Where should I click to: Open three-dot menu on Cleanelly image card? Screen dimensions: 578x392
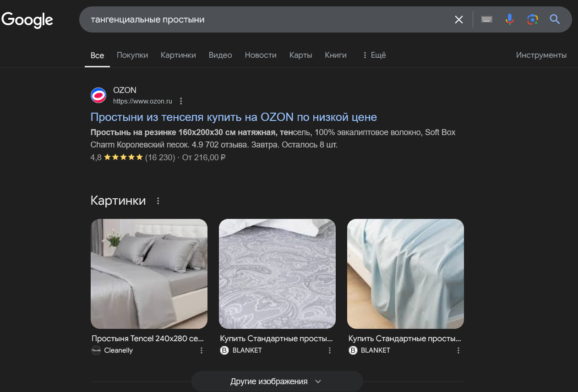(202, 350)
